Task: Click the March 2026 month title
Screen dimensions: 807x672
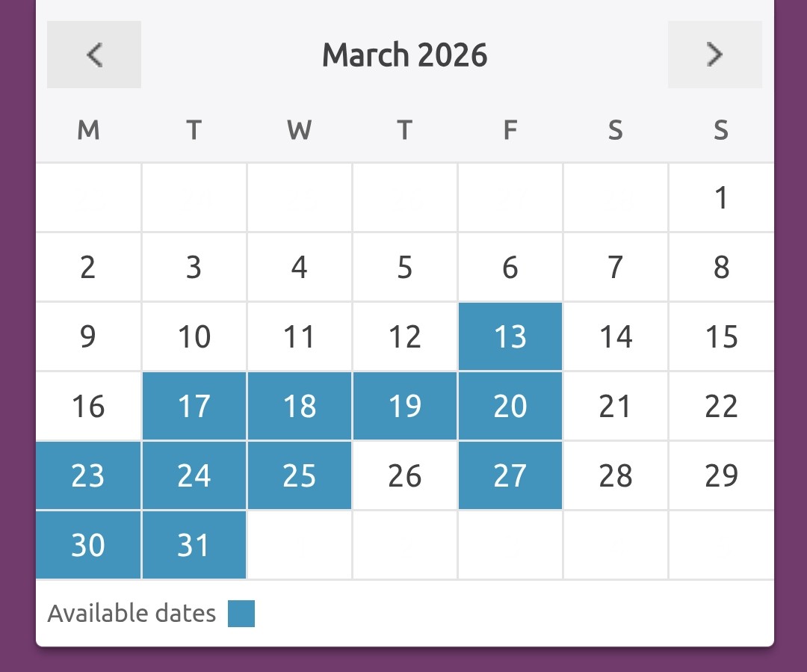Action: pyautogui.click(x=404, y=55)
